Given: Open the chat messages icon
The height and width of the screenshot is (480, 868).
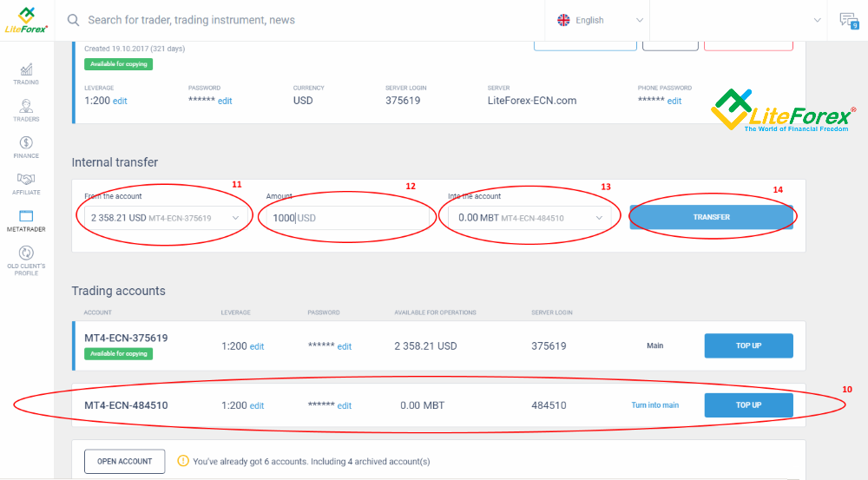Looking at the screenshot, I should pyautogui.click(x=849, y=21).
